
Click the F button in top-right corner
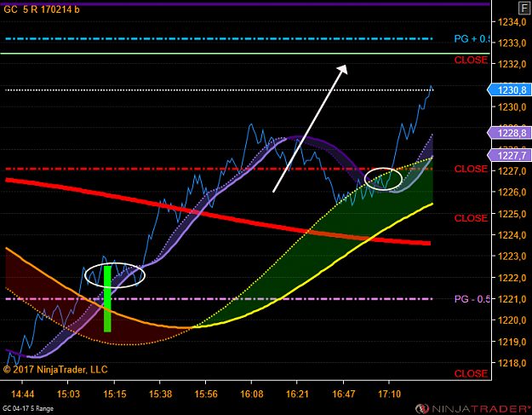point(524,9)
